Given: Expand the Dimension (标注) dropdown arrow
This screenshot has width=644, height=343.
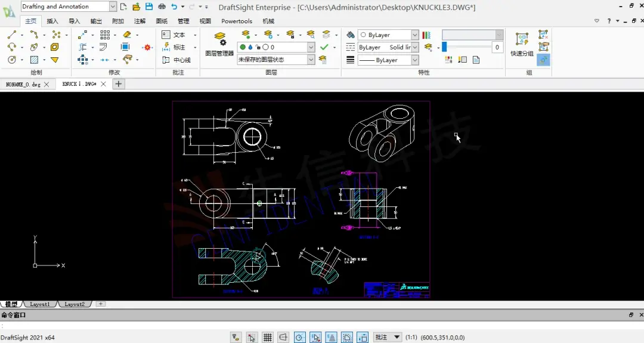Looking at the screenshot, I should tap(194, 48).
